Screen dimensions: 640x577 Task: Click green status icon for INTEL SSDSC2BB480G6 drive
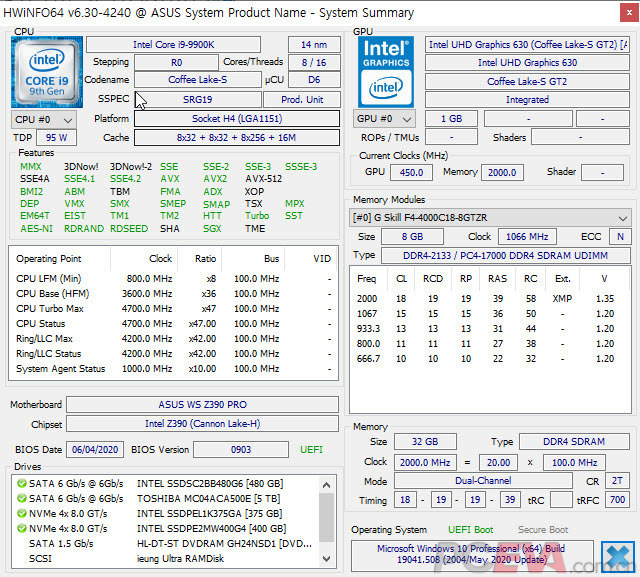[x=22, y=482]
